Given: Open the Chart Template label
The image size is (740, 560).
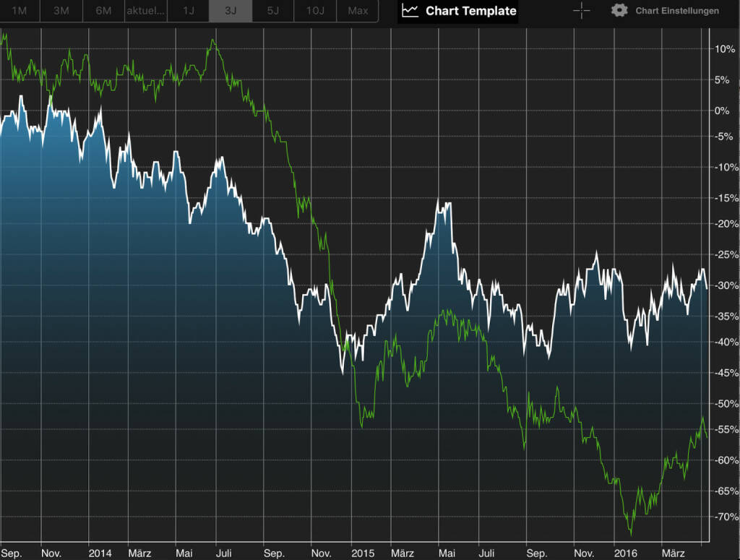Looking at the screenshot, I should (x=470, y=11).
